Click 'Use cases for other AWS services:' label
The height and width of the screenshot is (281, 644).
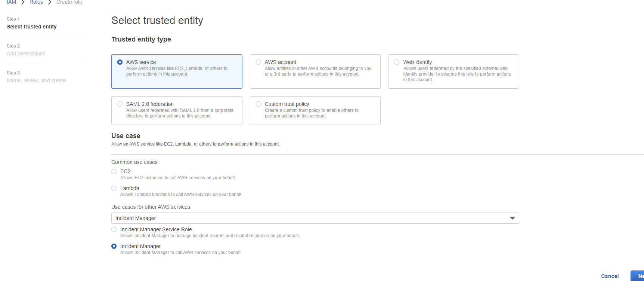(151, 207)
